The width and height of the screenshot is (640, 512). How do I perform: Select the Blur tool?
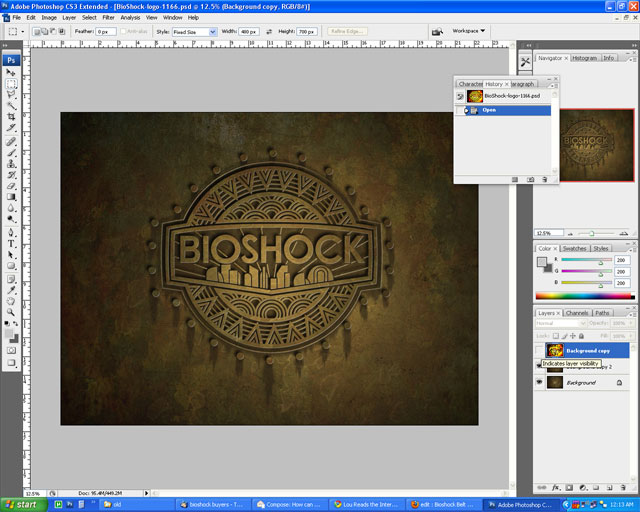tap(11, 208)
